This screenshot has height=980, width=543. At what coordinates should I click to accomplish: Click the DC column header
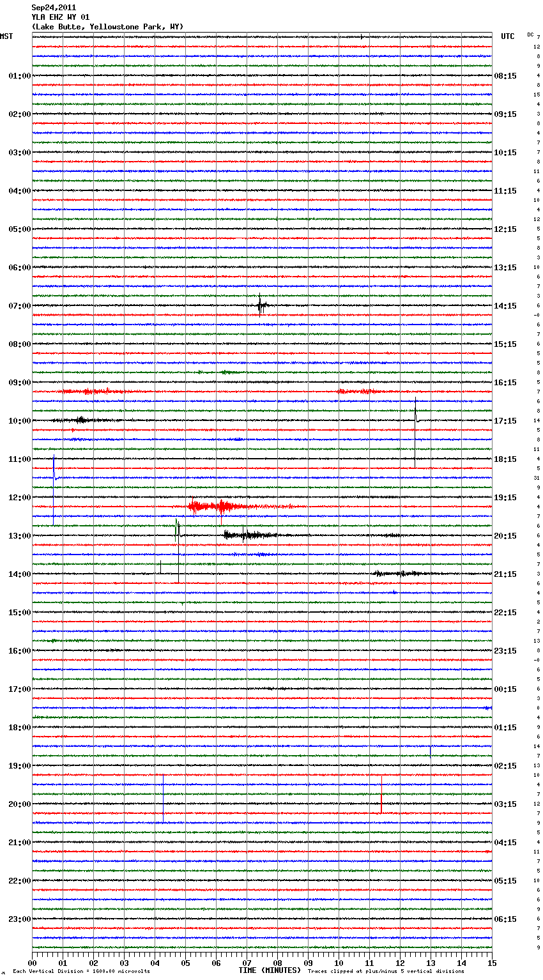pyautogui.click(x=530, y=34)
